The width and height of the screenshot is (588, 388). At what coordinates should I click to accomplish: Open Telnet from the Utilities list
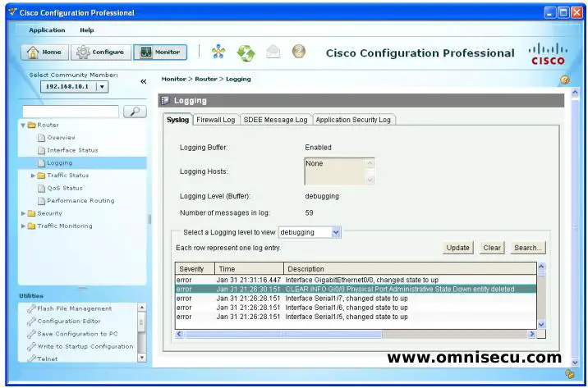click(x=48, y=358)
